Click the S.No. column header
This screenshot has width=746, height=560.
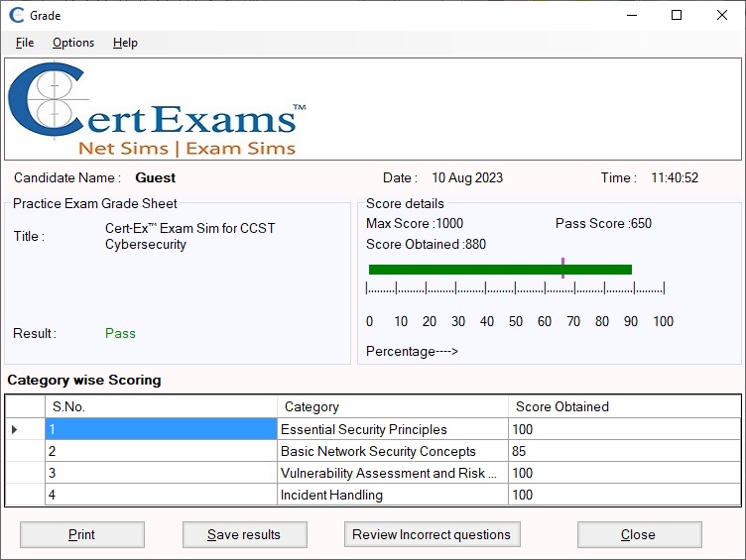point(161,406)
